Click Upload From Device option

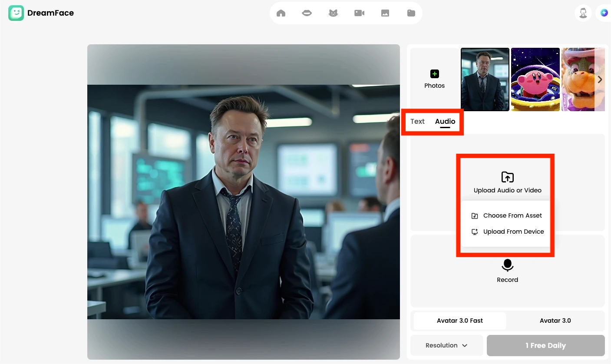(x=514, y=232)
